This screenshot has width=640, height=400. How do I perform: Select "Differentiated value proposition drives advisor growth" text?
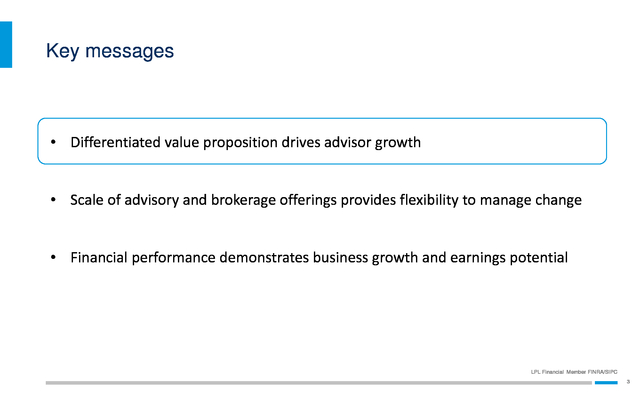pos(245,142)
